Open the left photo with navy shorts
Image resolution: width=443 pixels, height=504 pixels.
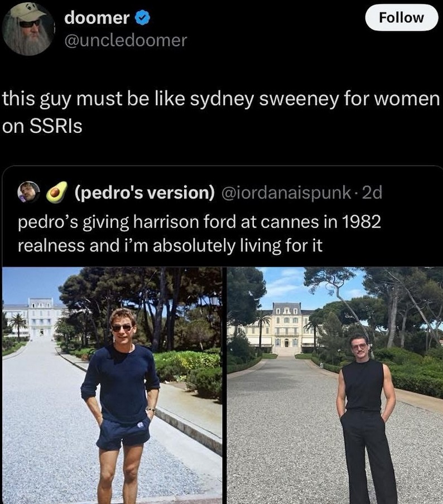pos(112,385)
